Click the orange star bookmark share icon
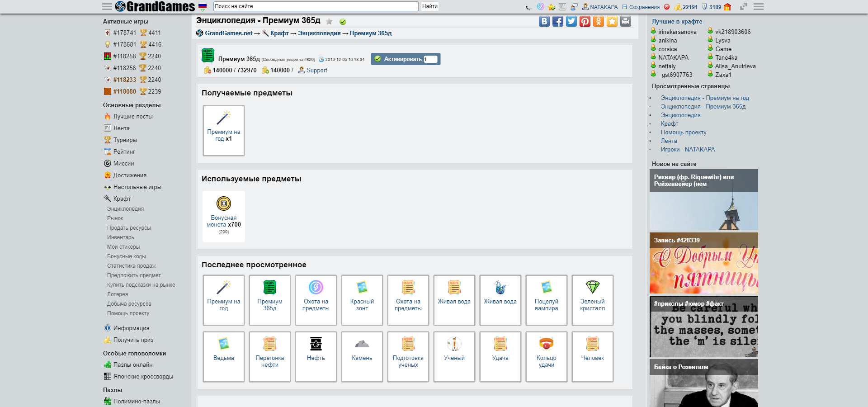The image size is (868, 407). pos(612,21)
